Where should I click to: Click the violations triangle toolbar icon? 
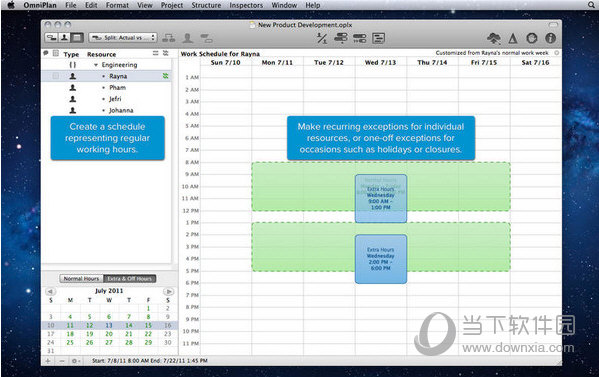513,38
